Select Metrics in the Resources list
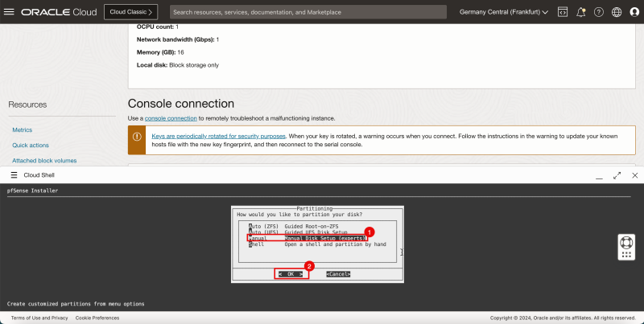This screenshot has width=644, height=324. point(23,129)
